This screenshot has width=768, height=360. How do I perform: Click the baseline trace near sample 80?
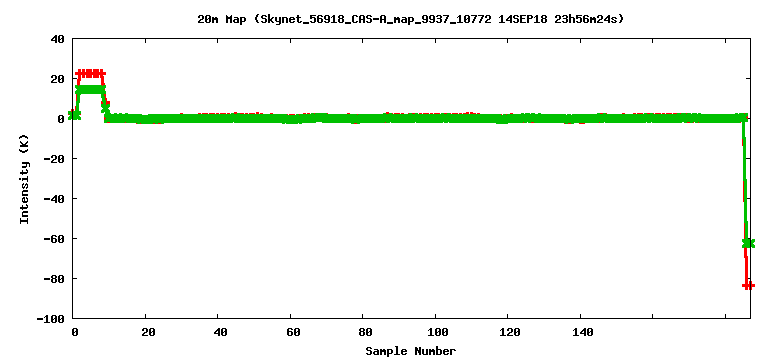pos(362,118)
